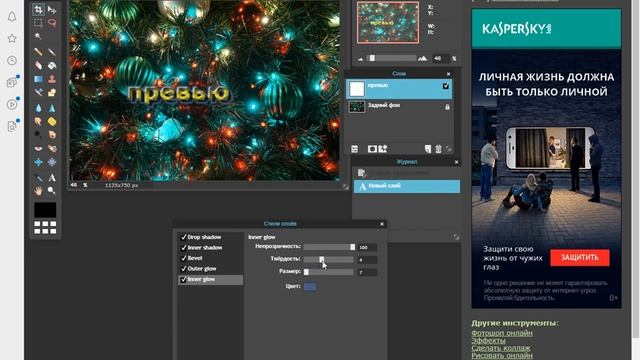Click the Непрозрачность value field
Image resolution: width=640 pixels, height=360 pixels.
pos(367,247)
